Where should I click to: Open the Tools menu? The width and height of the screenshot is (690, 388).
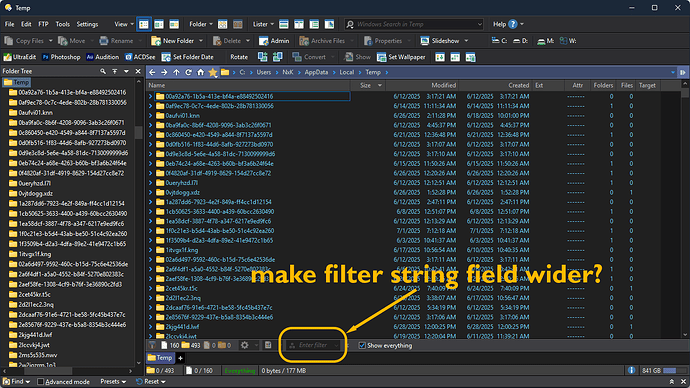[x=62, y=24]
